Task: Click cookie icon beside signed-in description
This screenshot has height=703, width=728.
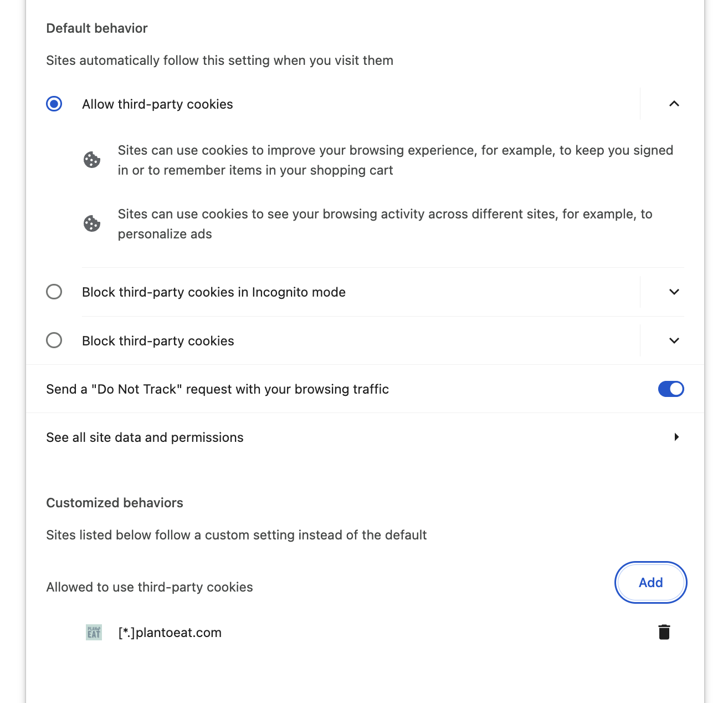Action: coord(92,160)
